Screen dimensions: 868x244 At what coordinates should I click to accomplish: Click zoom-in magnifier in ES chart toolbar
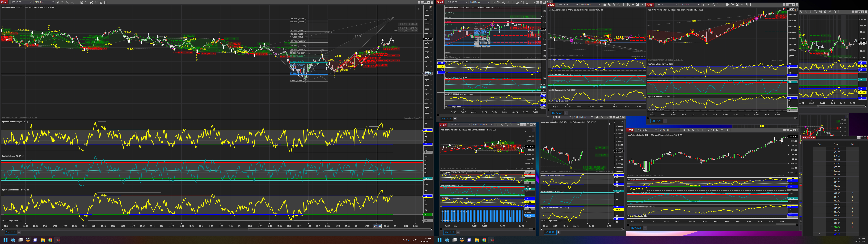(68, 2)
